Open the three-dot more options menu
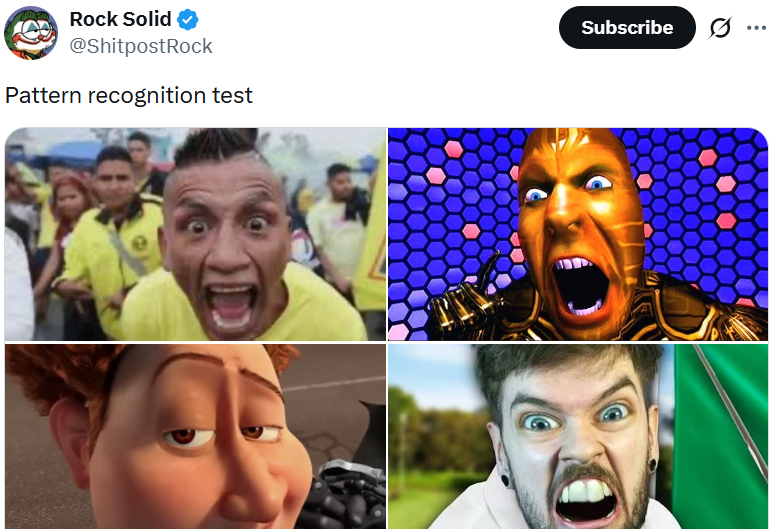Viewport: 772px width, 529px height. 756,28
